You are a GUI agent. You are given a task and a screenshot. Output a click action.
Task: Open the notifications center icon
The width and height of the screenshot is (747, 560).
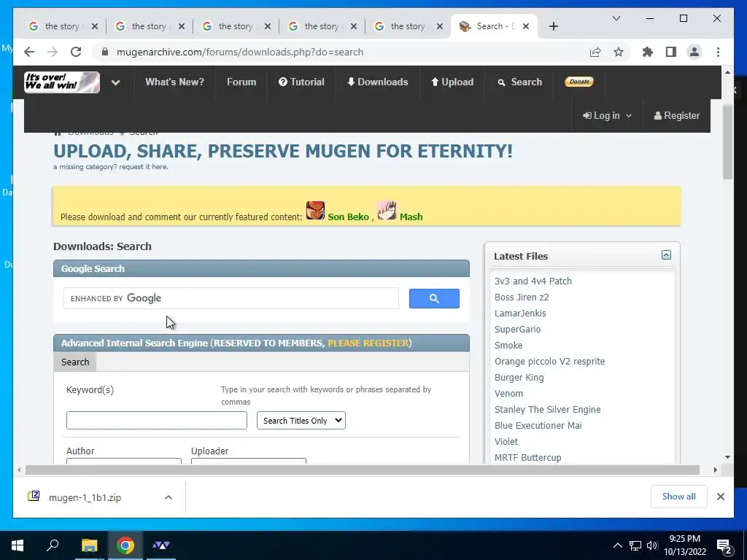pos(724,545)
